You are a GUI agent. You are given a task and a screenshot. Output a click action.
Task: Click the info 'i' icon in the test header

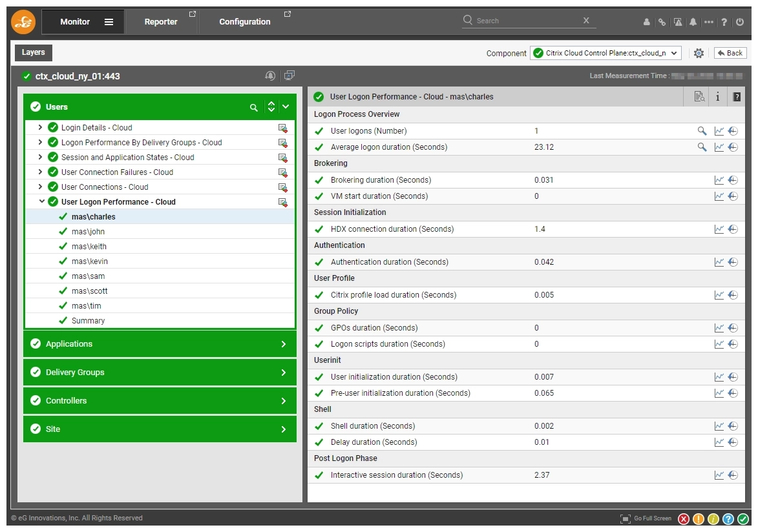click(717, 97)
